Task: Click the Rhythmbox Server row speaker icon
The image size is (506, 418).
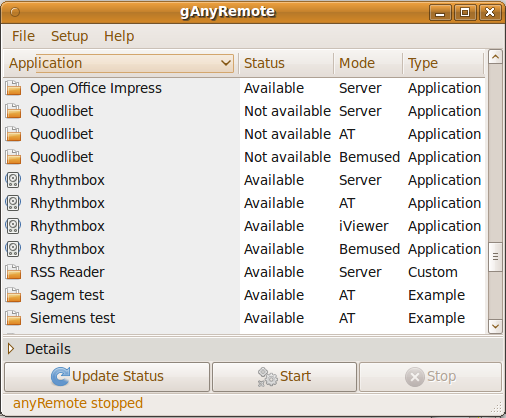Action: [x=13, y=180]
